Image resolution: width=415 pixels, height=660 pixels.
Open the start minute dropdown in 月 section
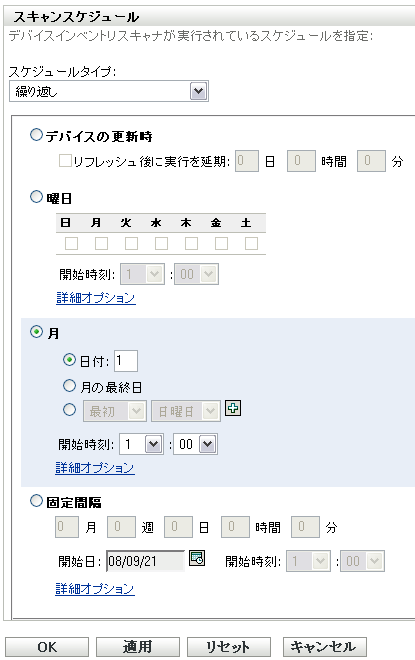click(196, 444)
